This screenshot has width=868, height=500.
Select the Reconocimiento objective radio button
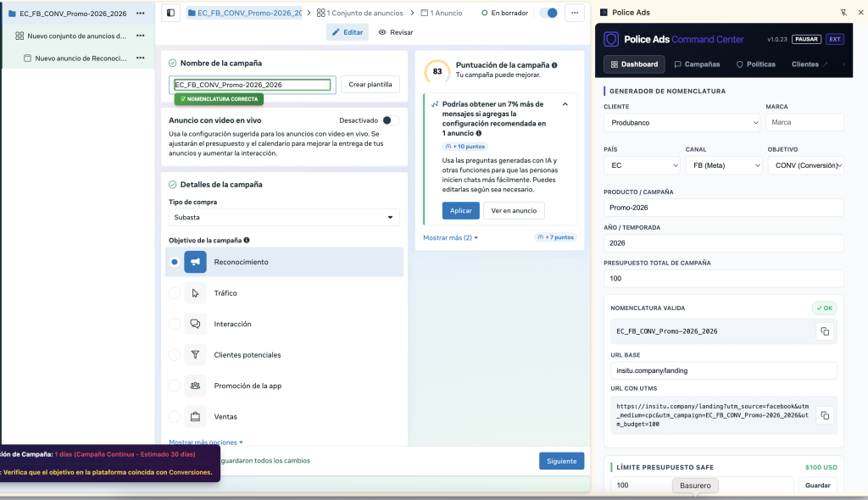[175, 262]
